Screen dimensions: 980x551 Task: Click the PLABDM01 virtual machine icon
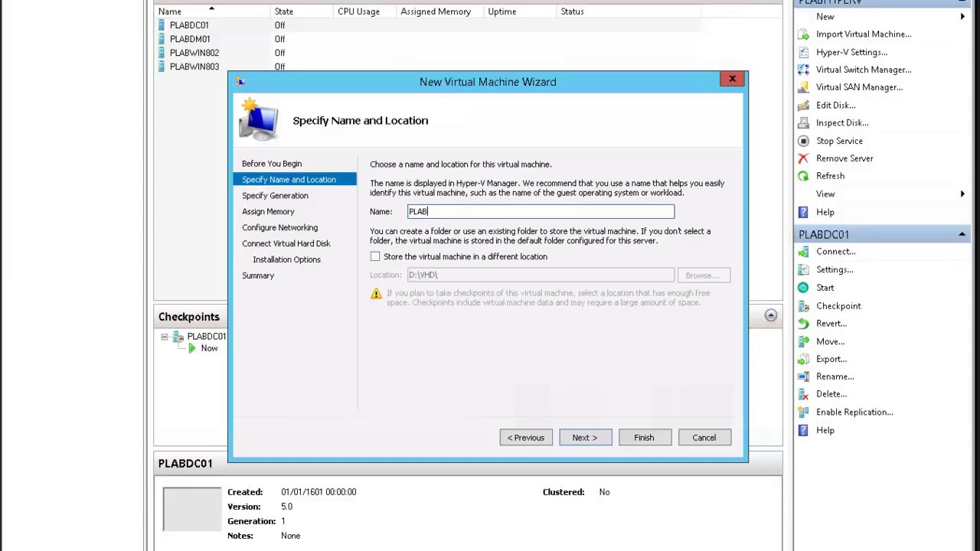click(162, 39)
